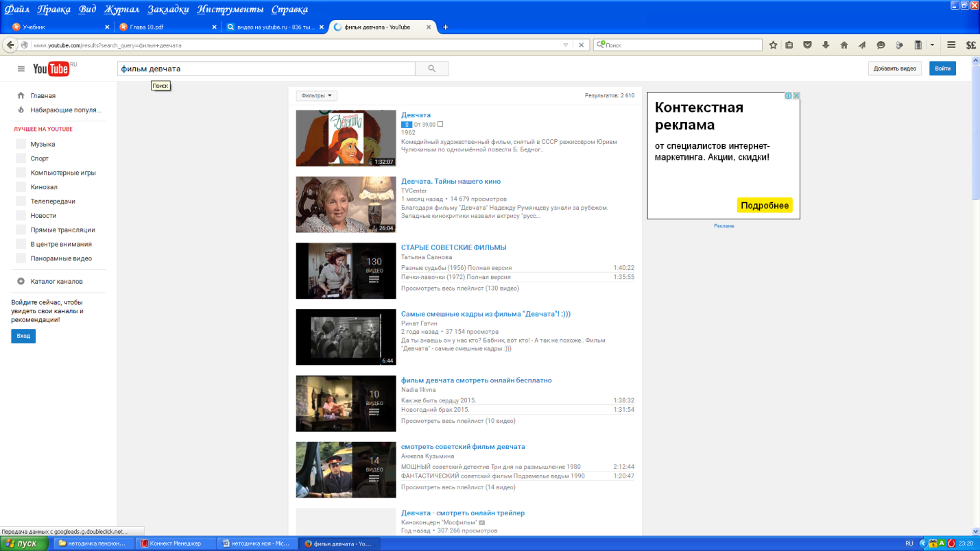Viewport: 980px width, 551px height.
Task: Open the search engine selector in the search box
Action: [x=600, y=45]
